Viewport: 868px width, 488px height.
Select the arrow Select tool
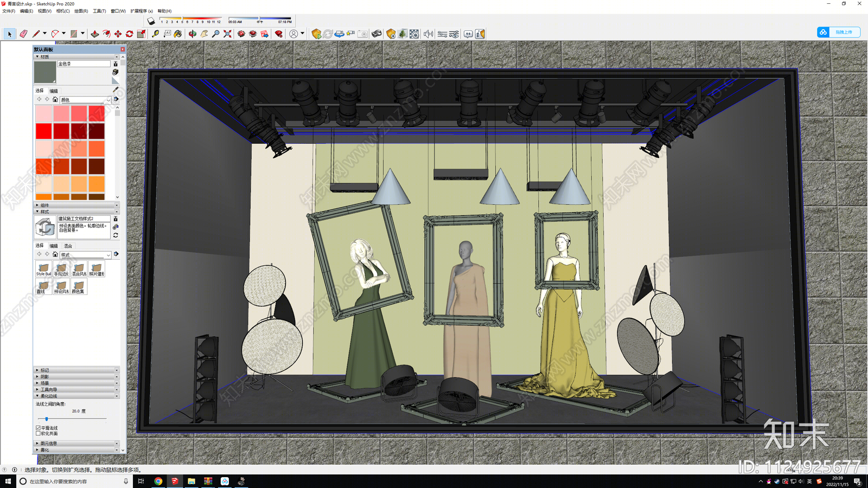coord(9,34)
